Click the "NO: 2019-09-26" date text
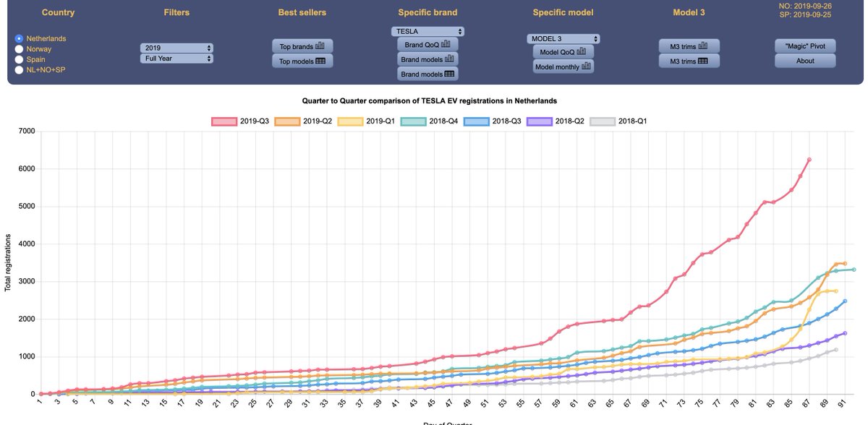 (x=805, y=6)
